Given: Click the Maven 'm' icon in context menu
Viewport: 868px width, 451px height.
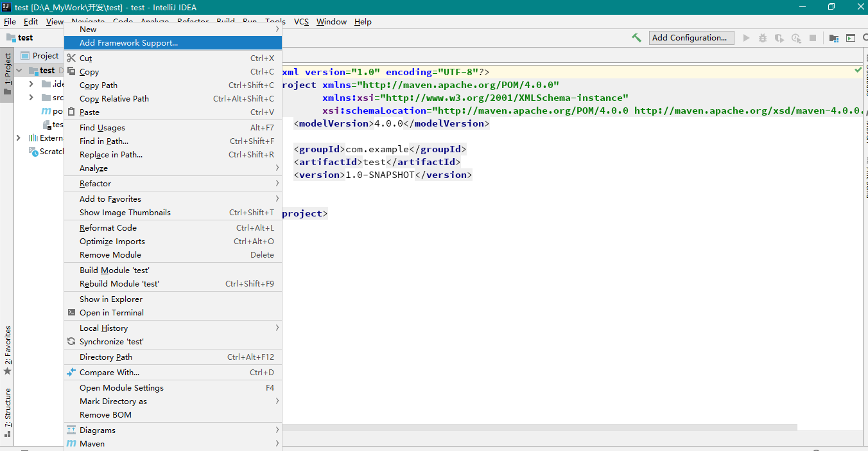Looking at the screenshot, I should point(71,444).
